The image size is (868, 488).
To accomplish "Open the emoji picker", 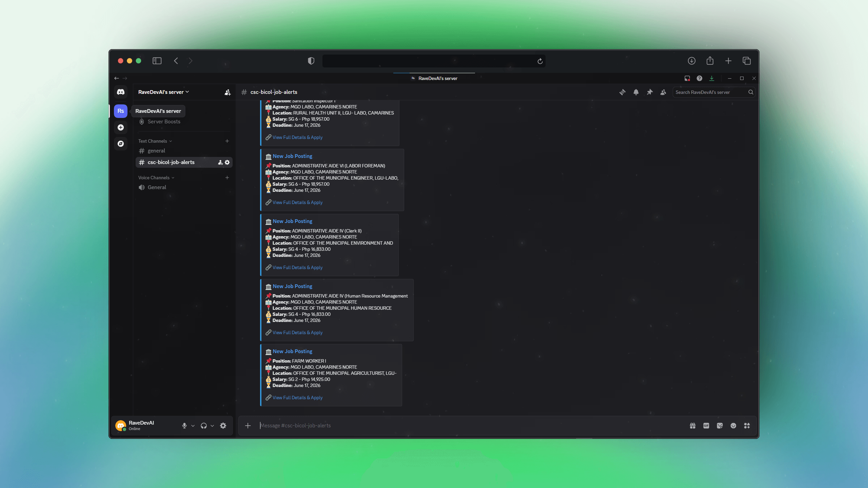I will 733,426.
